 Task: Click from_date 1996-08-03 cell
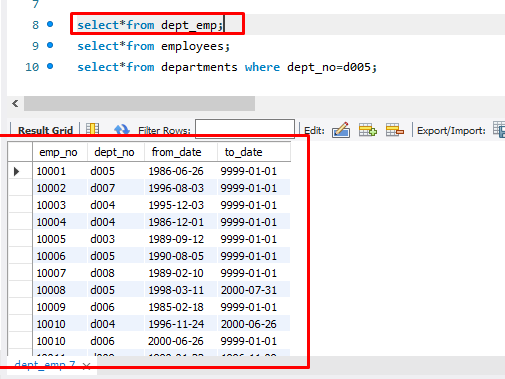click(181, 188)
